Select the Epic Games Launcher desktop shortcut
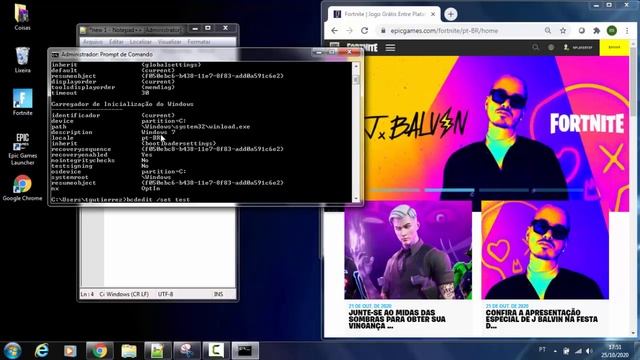640x360 pixels. [x=22, y=149]
